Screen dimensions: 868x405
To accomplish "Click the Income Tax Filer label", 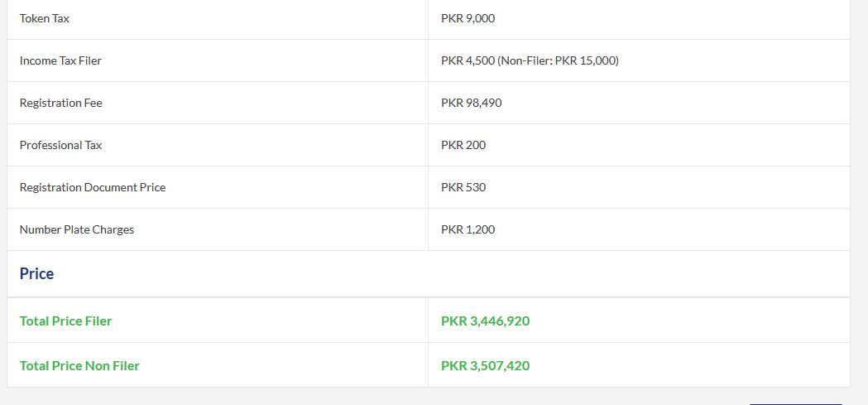I will [x=60, y=60].
